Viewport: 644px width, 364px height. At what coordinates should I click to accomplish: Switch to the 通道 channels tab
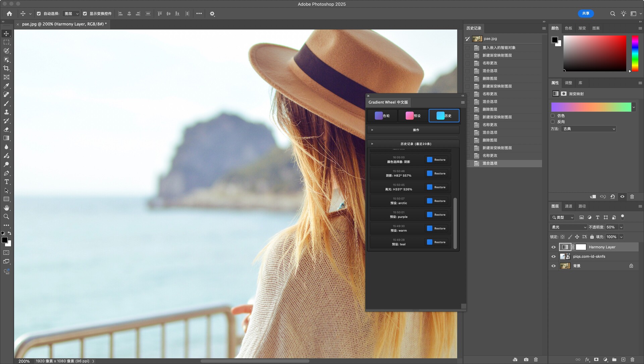(568, 206)
